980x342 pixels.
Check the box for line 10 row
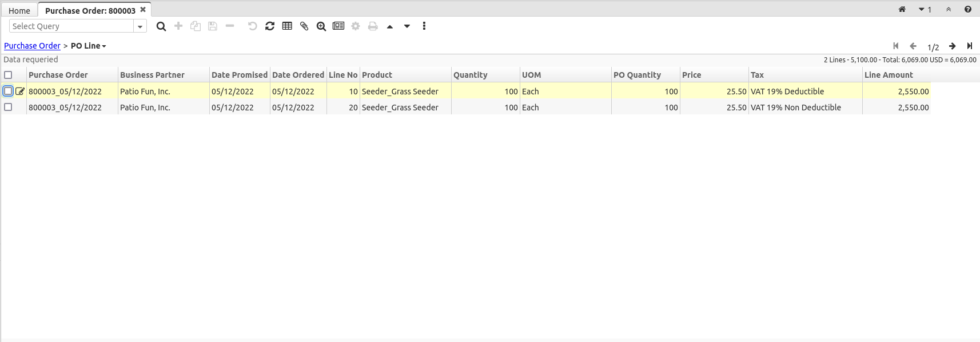point(8,91)
